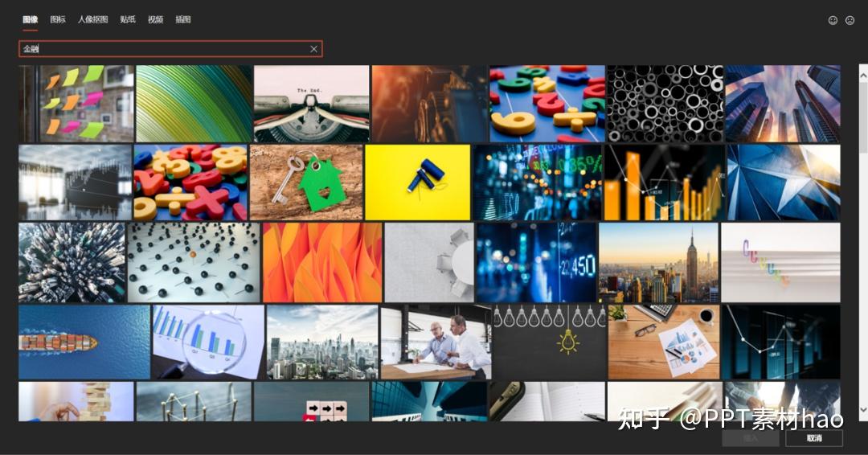Open the 插图 tab
This screenshot has height=455, width=868.
click(x=183, y=19)
